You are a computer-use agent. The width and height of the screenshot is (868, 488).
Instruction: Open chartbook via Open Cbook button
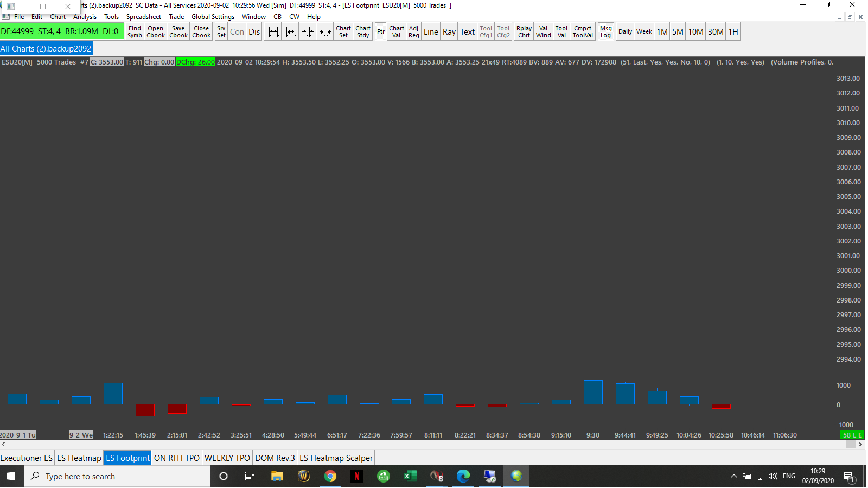[156, 32]
